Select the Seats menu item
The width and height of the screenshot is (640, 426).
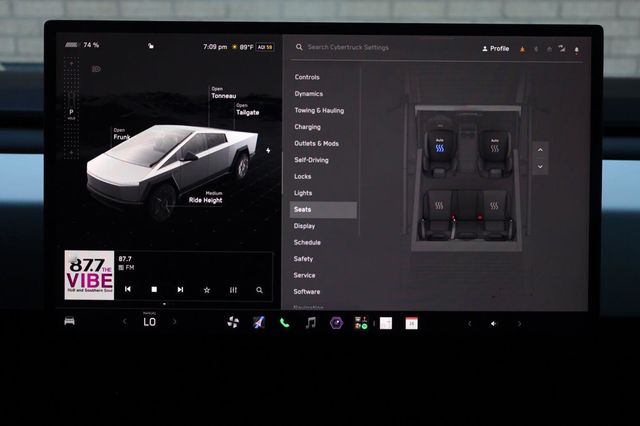pos(323,210)
